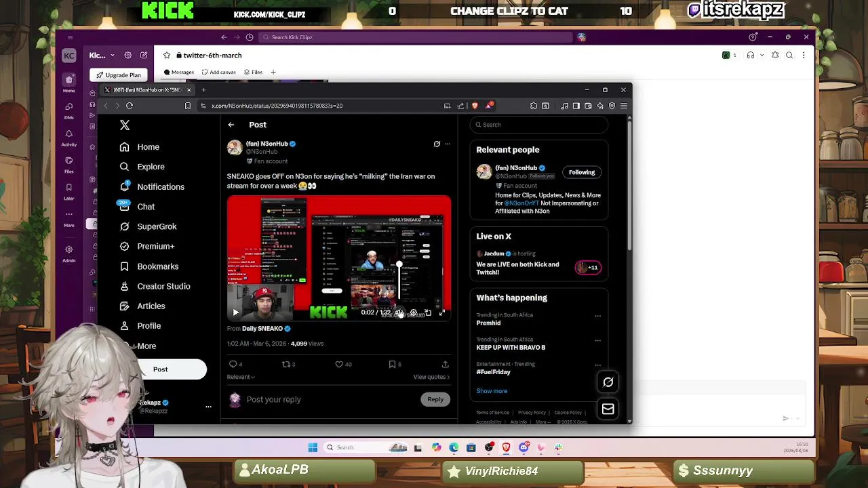The width and height of the screenshot is (868, 488).
Task: Open video playback settings gear
Action: pos(414,312)
